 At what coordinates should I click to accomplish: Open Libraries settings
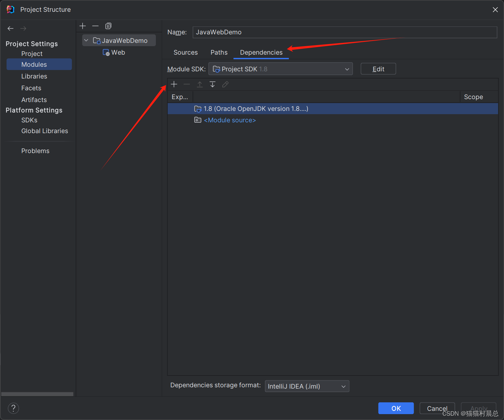[34, 76]
